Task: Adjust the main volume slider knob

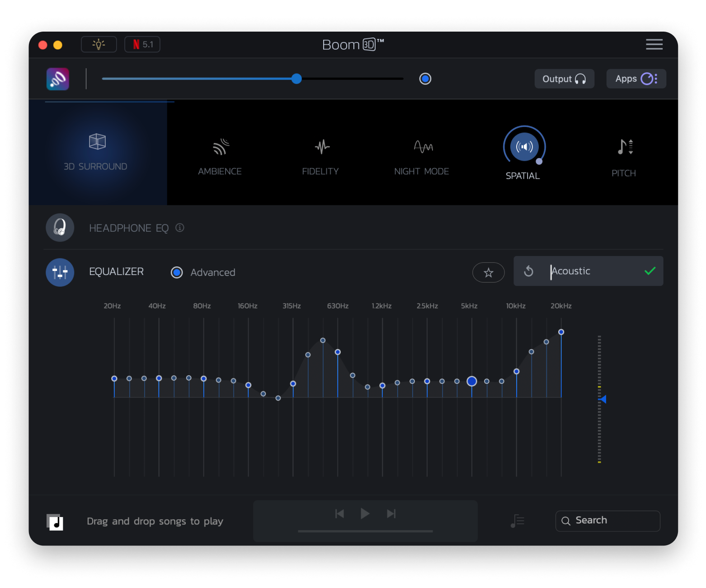Action: (x=297, y=79)
